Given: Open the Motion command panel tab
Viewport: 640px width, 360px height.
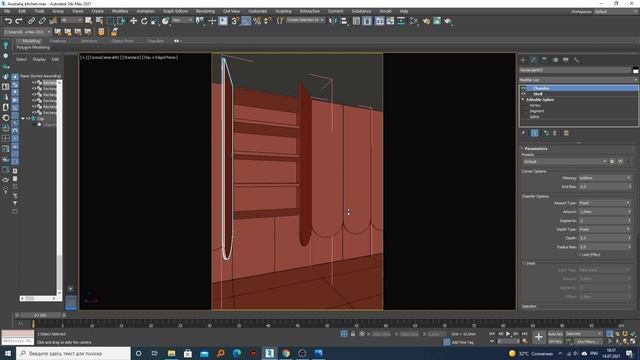Looking at the screenshot, I should 555,60.
